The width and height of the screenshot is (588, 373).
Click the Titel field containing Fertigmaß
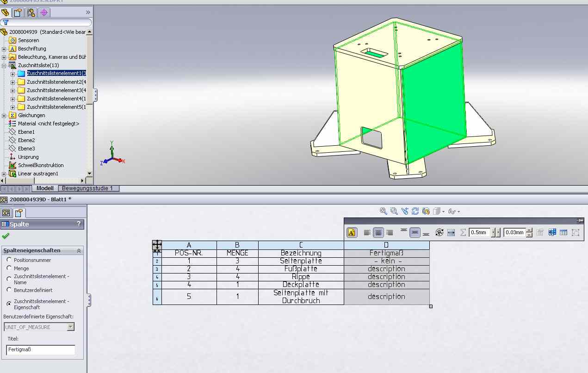point(41,350)
